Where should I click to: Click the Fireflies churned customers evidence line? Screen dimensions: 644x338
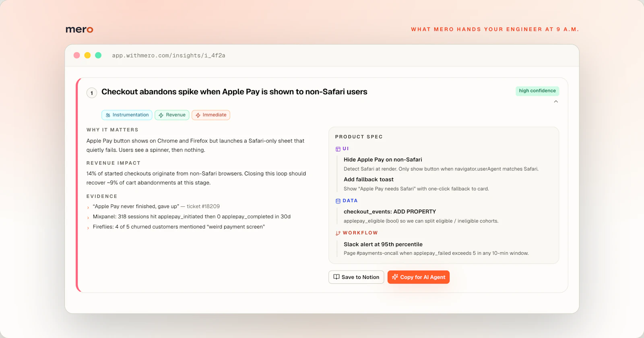pyautogui.click(x=179, y=227)
